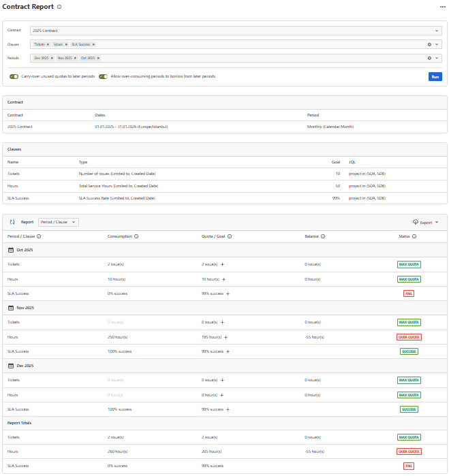This screenshot has width=449, height=476.
Task: Click the info icon beside Consumption column header
Action: 136,236
